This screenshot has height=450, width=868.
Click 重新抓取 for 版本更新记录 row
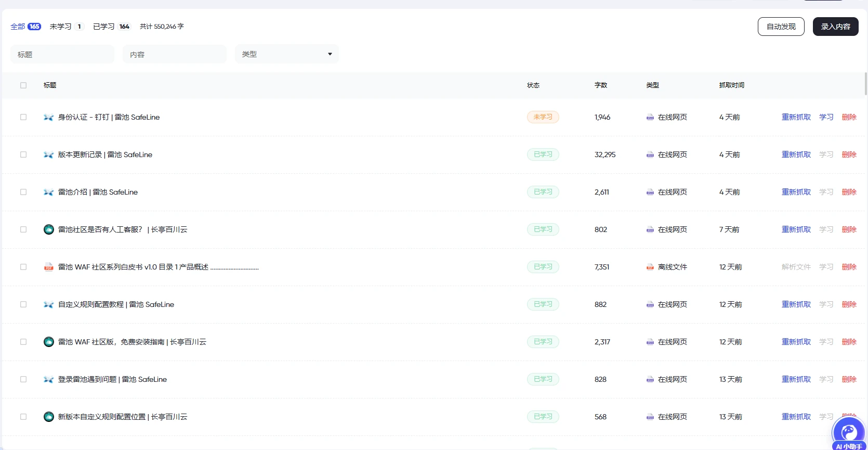[796, 155]
